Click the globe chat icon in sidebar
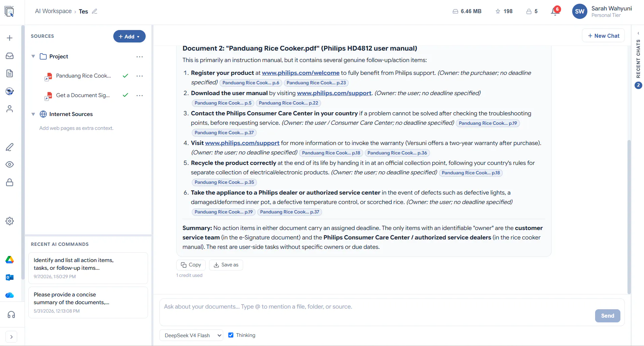This screenshot has height=346, width=644. (10, 91)
